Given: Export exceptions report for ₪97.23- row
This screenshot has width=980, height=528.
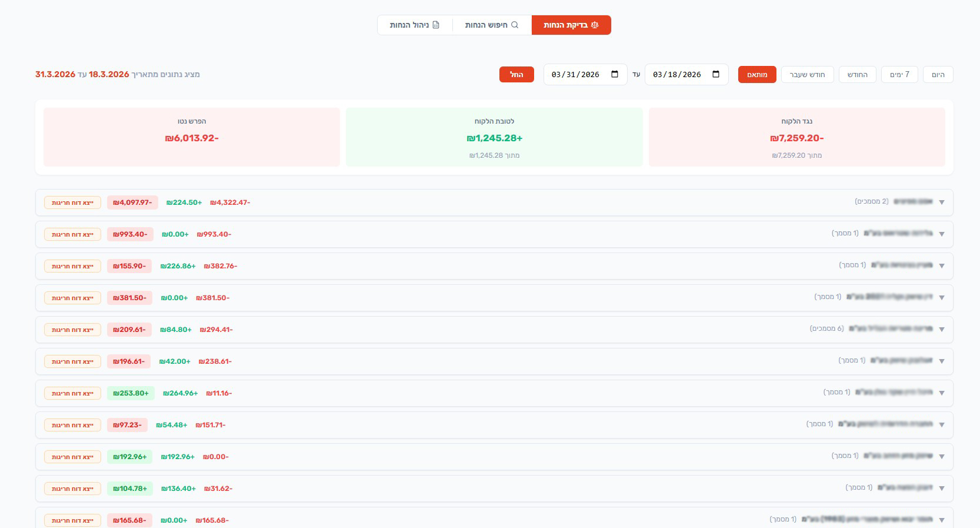Looking at the screenshot, I should (x=72, y=425).
